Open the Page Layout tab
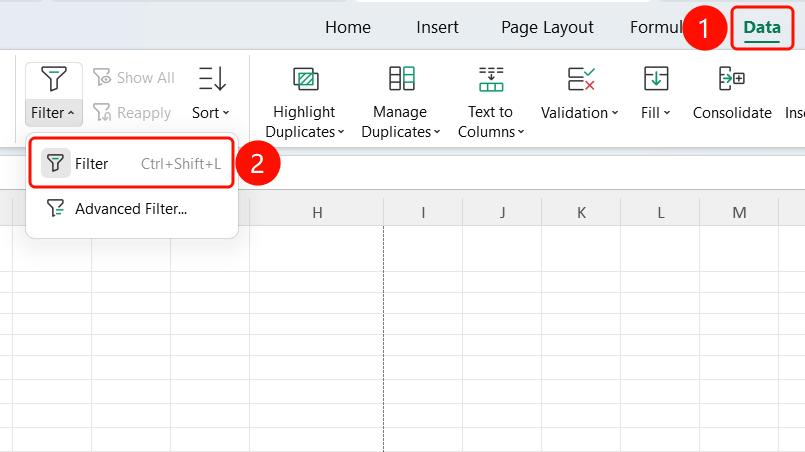The width and height of the screenshot is (805, 452). click(x=547, y=27)
